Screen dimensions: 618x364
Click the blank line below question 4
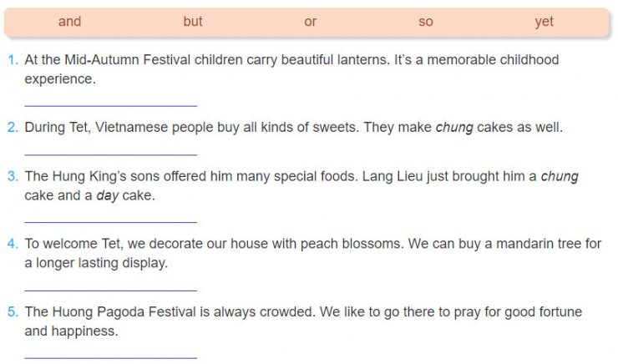111,291
